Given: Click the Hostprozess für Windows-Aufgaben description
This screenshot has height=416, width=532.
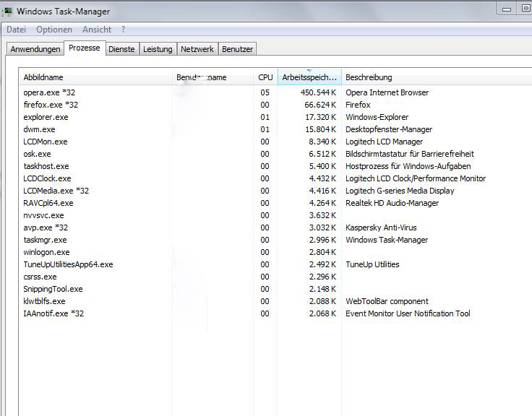Looking at the screenshot, I should click(x=408, y=166).
